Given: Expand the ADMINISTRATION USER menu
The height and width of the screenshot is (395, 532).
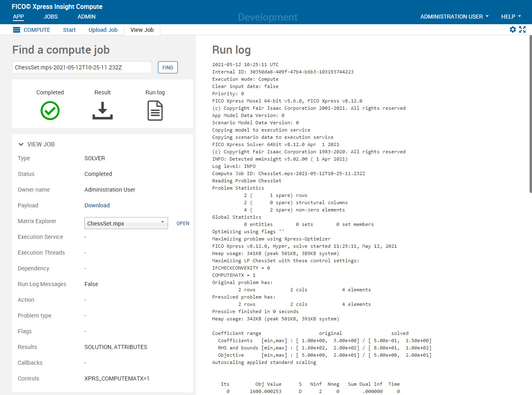Looking at the screenshot, I should point(454,17).
